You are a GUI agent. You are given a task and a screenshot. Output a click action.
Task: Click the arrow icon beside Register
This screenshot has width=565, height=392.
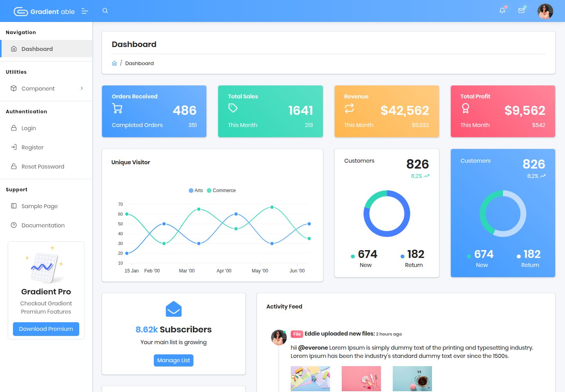click(14, 147)
